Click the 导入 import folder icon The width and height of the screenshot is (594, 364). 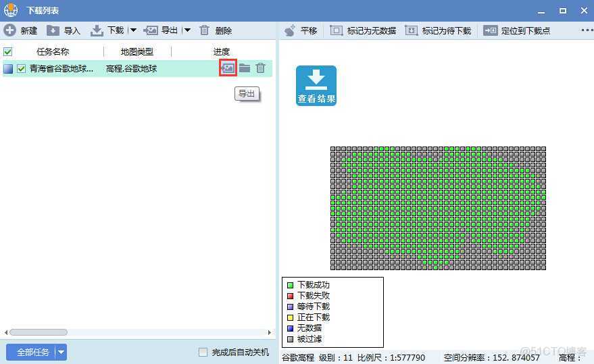(x=53, y=30)
